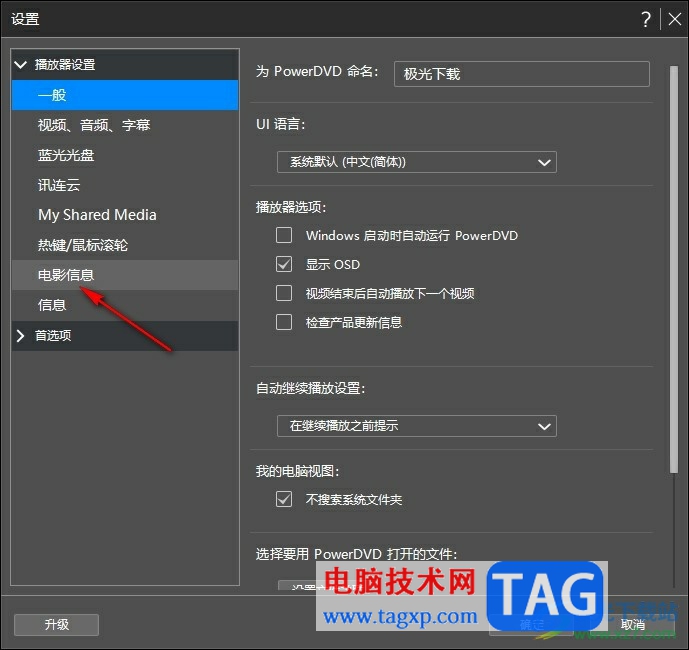Open the 蓝光光盘 settings page
This screenshot has height=650, width=689.
point(125,155)
